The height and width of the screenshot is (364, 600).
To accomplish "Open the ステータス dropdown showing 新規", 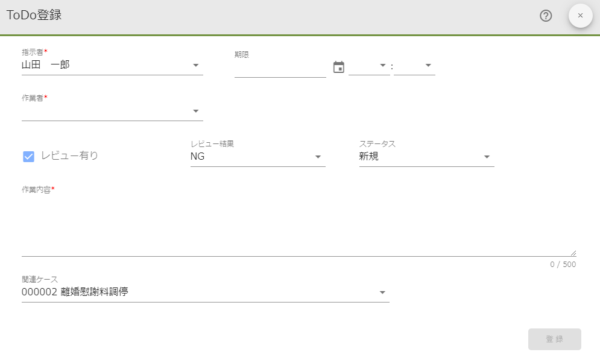I will [x=487, y=157].
